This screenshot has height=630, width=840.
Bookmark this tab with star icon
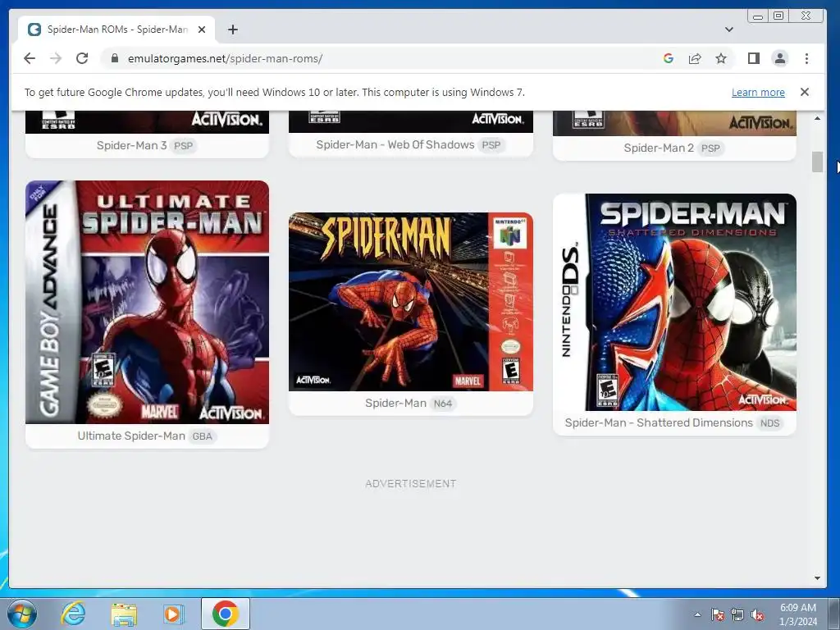pos(721,58)
